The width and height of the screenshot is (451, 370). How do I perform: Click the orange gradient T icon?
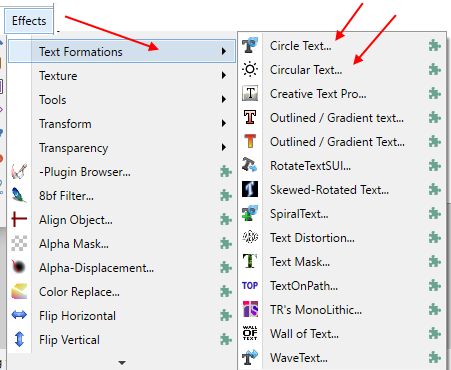(250, 141)
